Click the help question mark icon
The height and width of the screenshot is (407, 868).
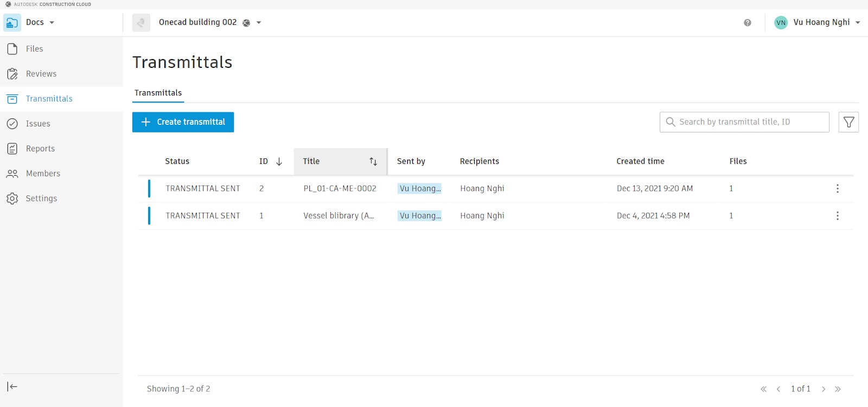(748, 23)
